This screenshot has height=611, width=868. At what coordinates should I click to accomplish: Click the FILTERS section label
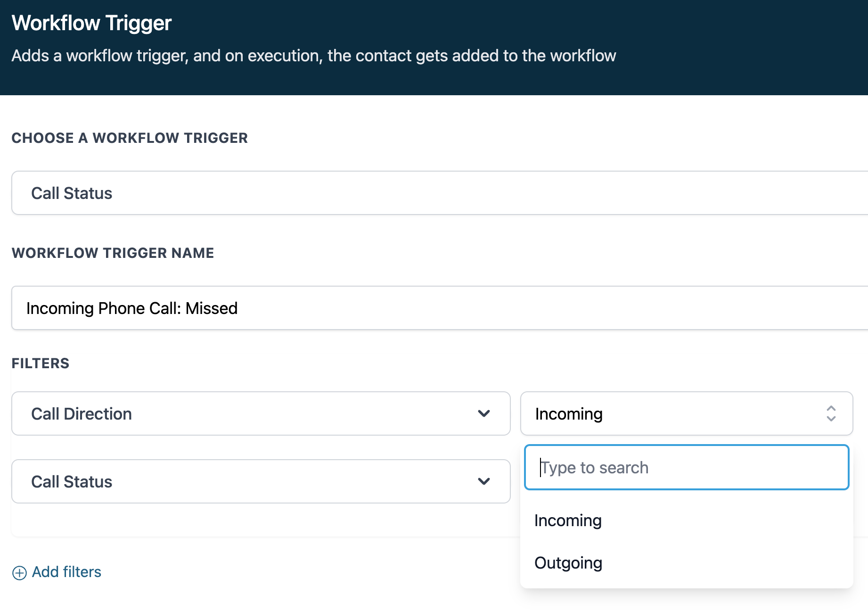tap(41, 363)
